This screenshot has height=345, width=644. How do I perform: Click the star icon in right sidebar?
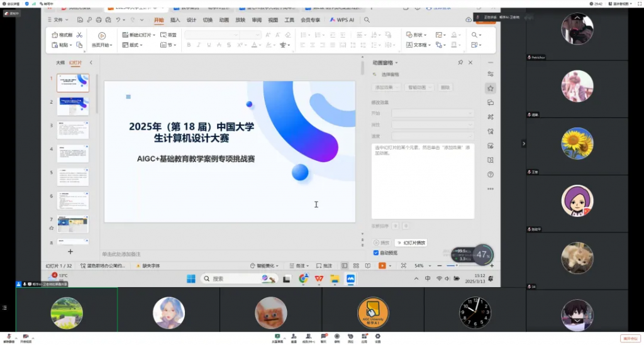click(491, 89)
